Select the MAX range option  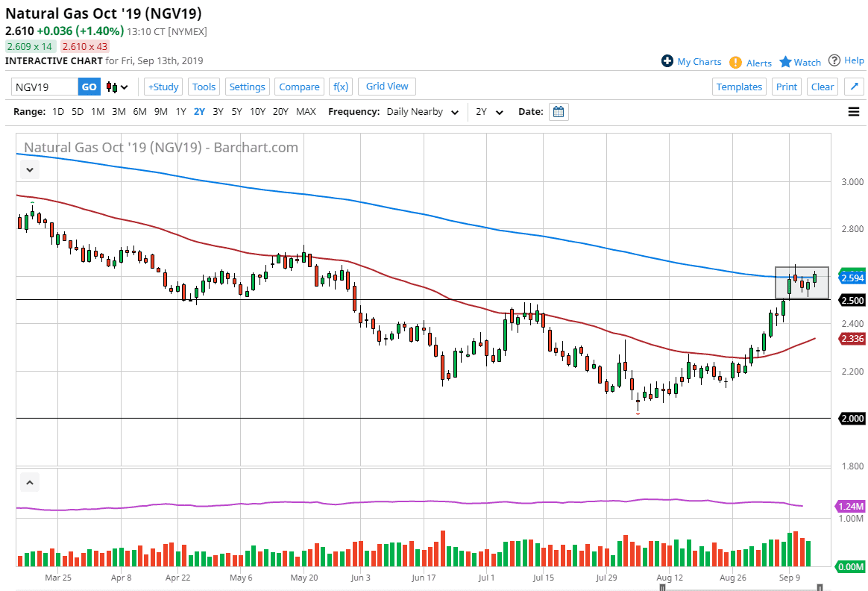pyautogui.click(x=306, y=112)
